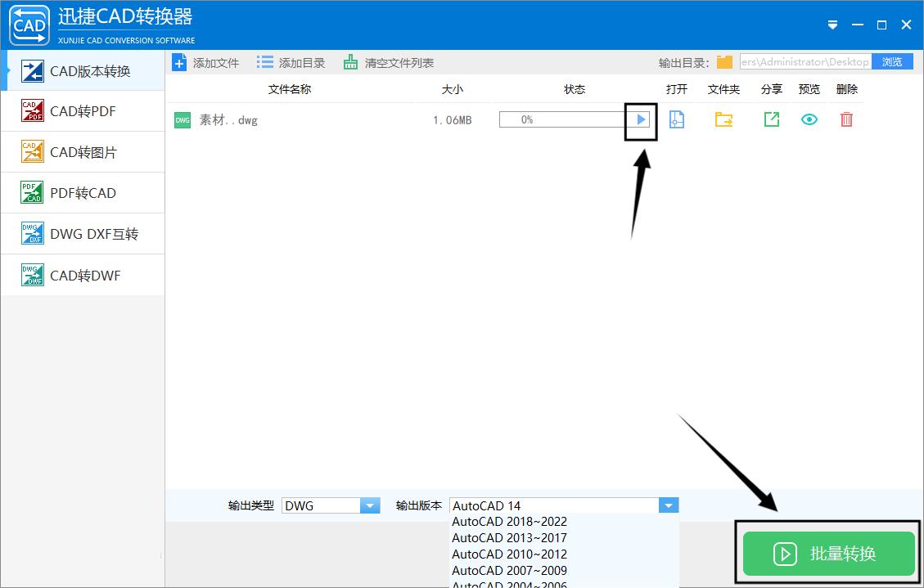Delete 素材.dwg using the red trash icon
This screenshot has height=588, width=924.
tap(846, 119)
